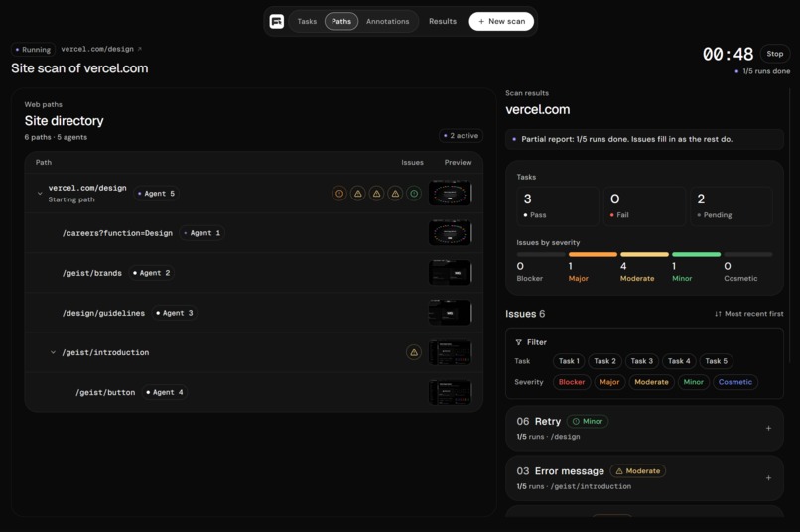The width and height of the screenshot is (800, 532).
Task: Click the Agent 5 badge
Action: point(156,194)
